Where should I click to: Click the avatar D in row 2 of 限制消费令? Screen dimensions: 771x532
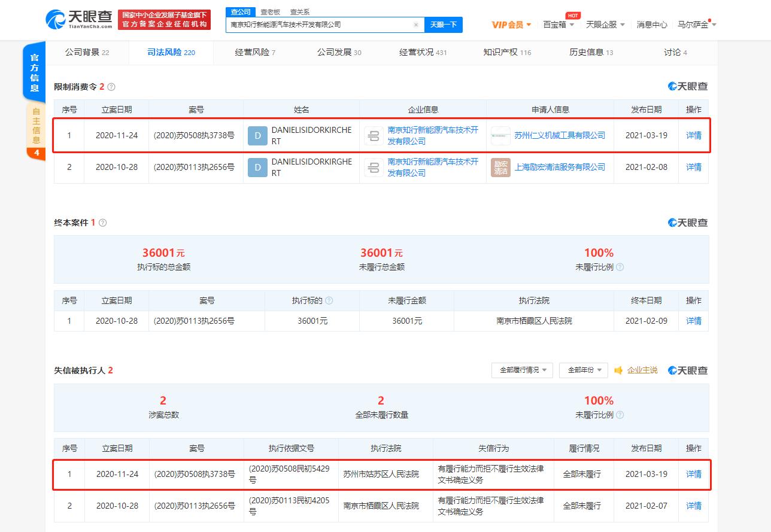[257, 168]
